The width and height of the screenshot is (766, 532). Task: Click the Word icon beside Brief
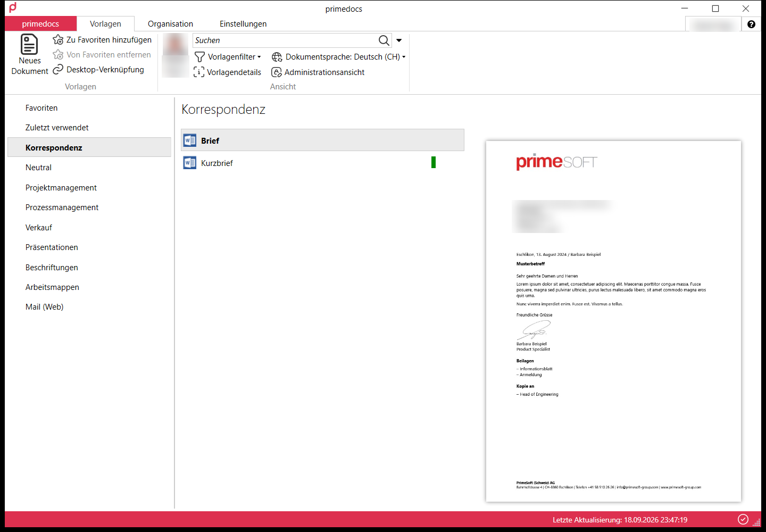190,140
